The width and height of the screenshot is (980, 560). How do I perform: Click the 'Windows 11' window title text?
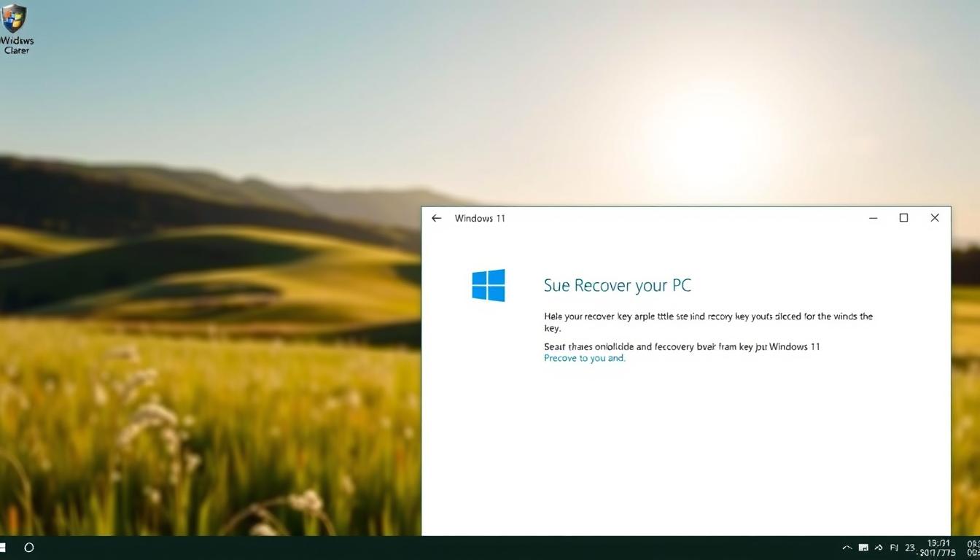(x=480, y=218)
